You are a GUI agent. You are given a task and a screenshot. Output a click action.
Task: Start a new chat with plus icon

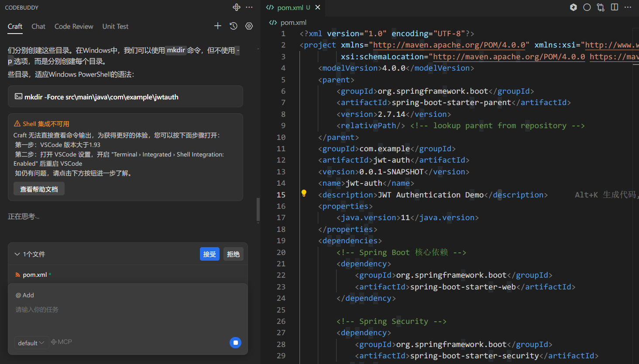point(218,26)
